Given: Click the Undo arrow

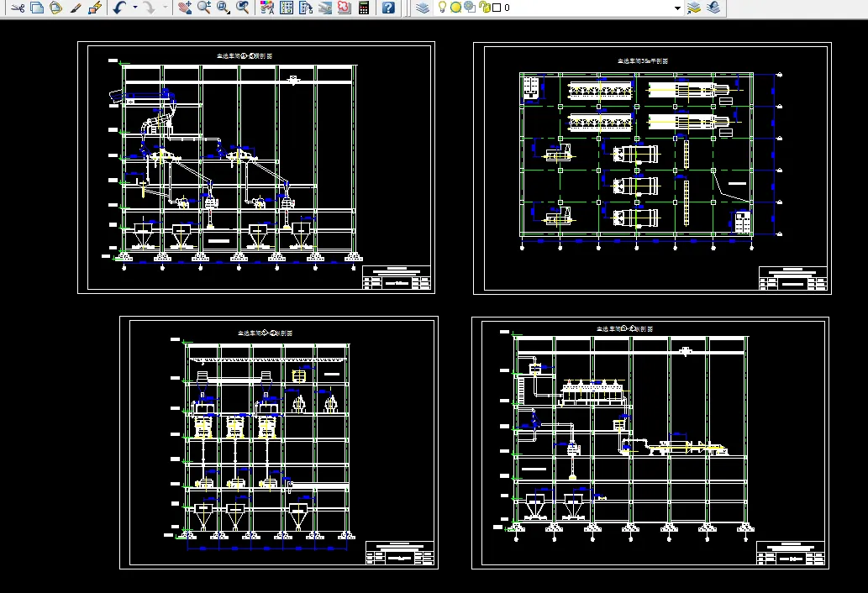Looking at the screenshot, I should pos(119,8).
